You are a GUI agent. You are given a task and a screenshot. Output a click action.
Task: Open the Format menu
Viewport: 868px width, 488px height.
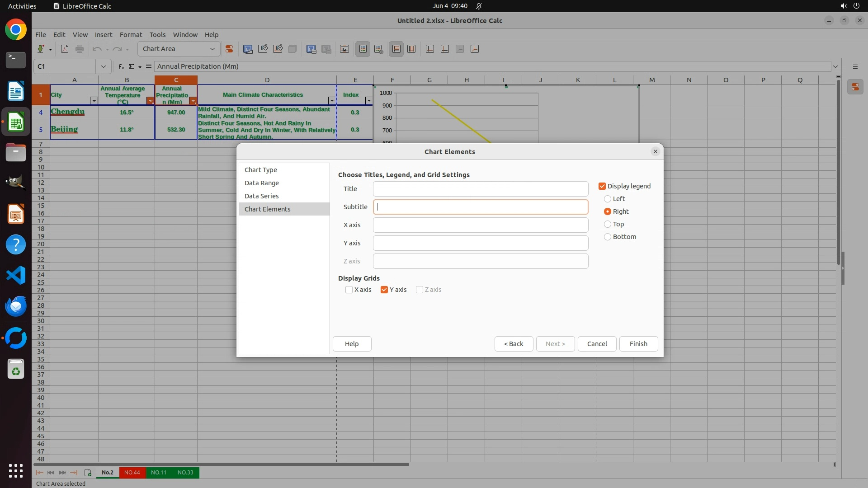[131, 34]
